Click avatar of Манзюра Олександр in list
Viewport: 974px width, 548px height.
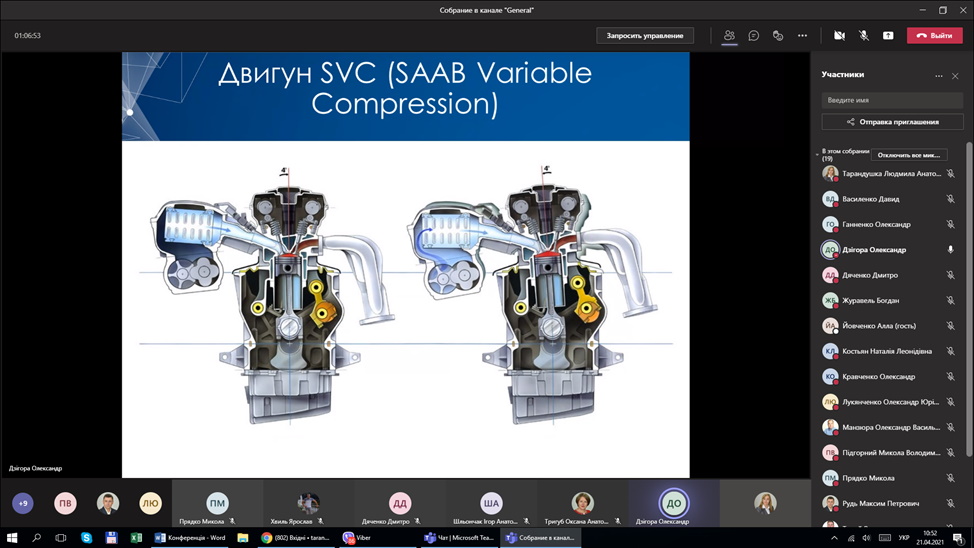click(830, 427)
